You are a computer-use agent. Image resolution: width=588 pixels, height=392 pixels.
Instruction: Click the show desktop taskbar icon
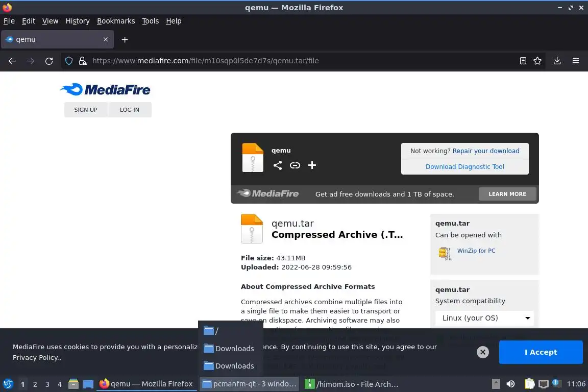[88, 384]
